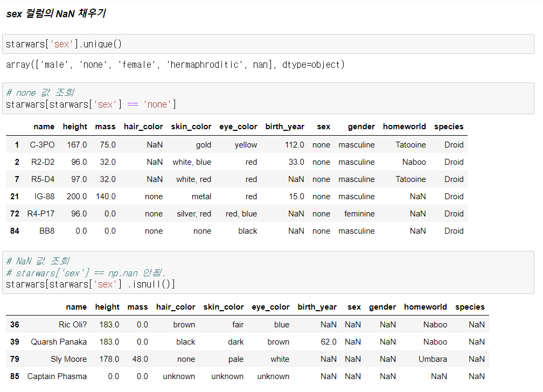
Task: Click 'silver, red' skin color cell
Action: coord(194,214)
